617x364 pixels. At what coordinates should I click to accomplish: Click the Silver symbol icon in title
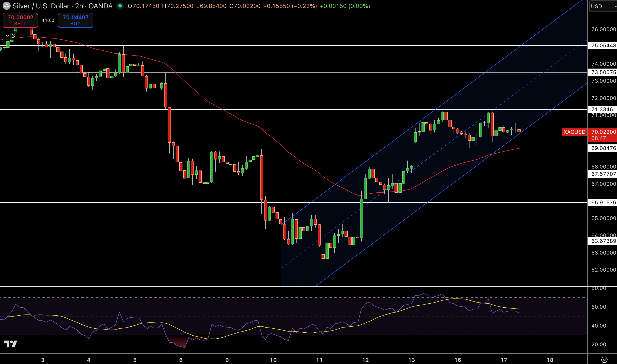coord(7,6)
